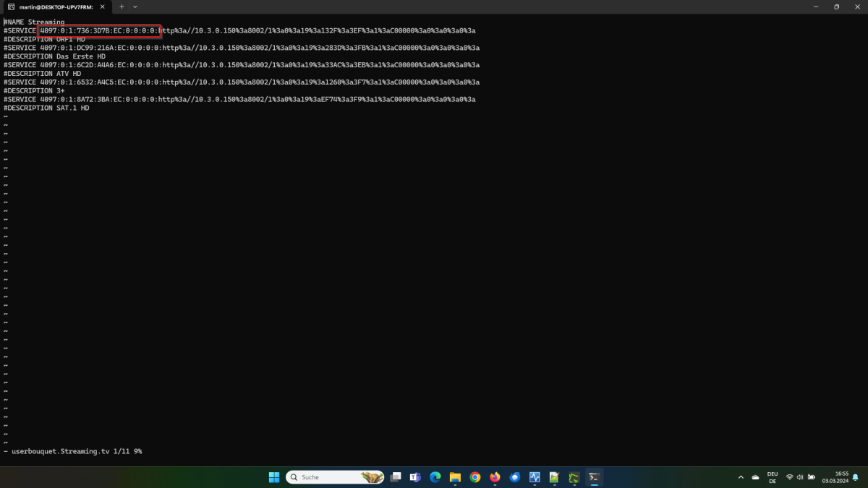Open the notifications bell in the system tray
The width and height of the screenshot is (868, 488).
(x=856, y=478)
